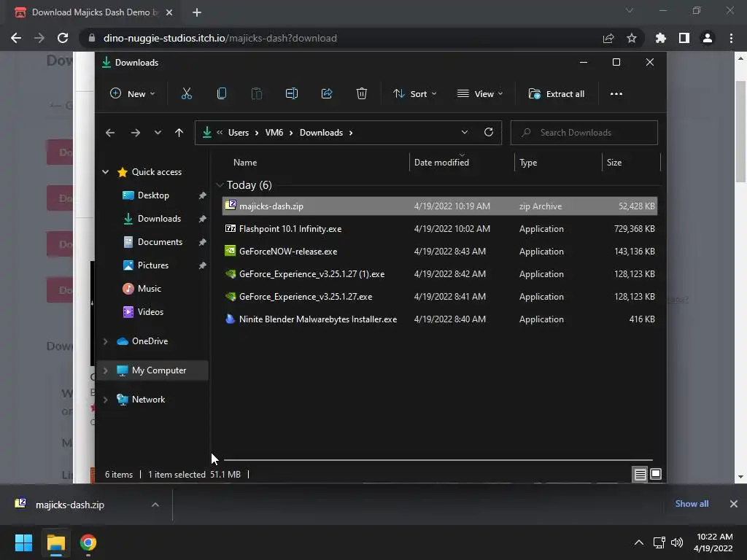747x560 pixels.
Task: Open a new Chrome tab with plus
Action: coord(197,12)
